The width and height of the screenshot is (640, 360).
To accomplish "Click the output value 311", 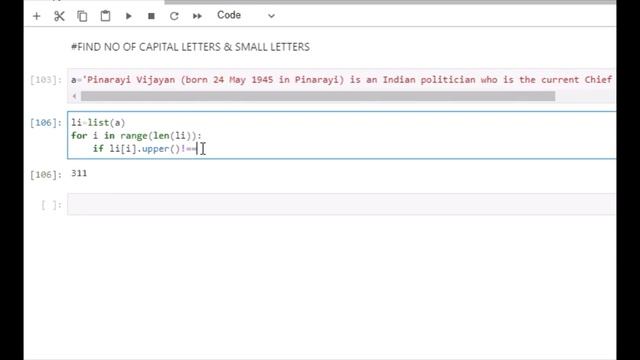I will coord(79,173).
